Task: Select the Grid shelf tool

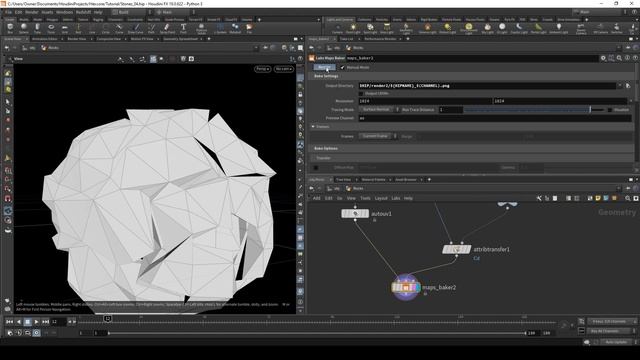Action: click(64, 28)
